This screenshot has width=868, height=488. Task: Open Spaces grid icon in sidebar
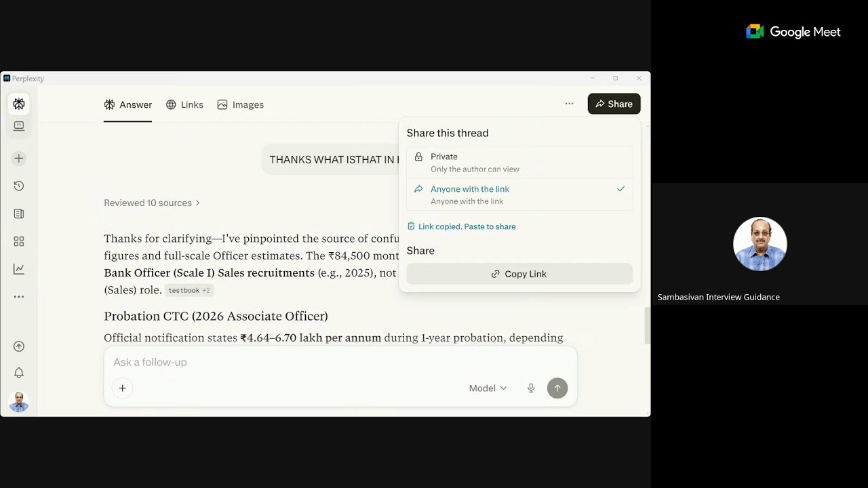(19, 241)
